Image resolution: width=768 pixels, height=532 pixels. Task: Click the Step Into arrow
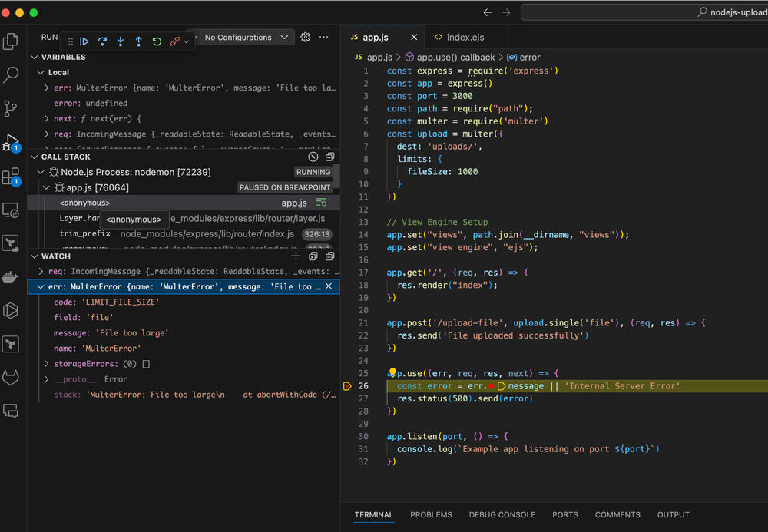point(120,41)
